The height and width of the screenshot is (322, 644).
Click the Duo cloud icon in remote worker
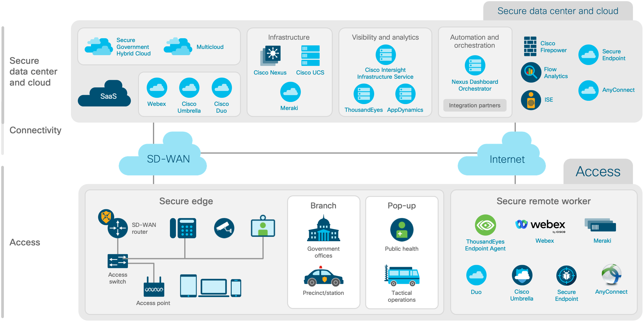(476, 275)
